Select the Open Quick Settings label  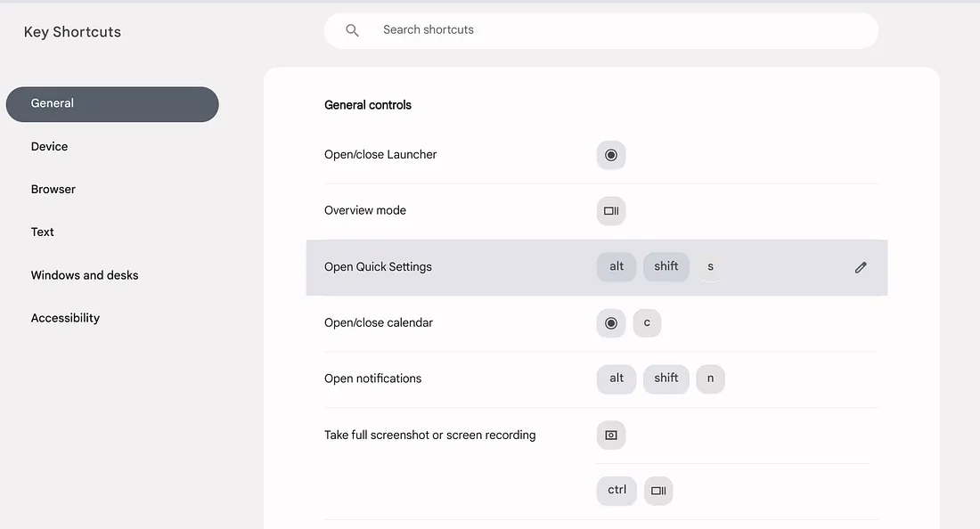378,266
